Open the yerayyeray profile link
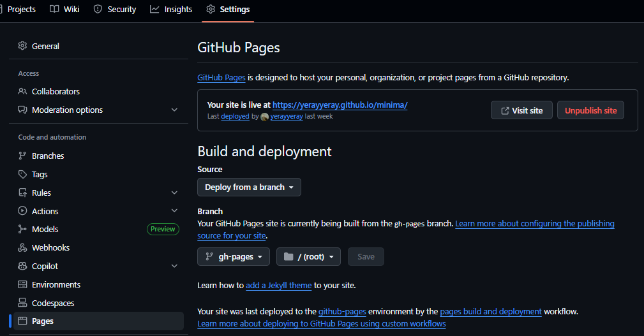 click(x=287, y=116)
